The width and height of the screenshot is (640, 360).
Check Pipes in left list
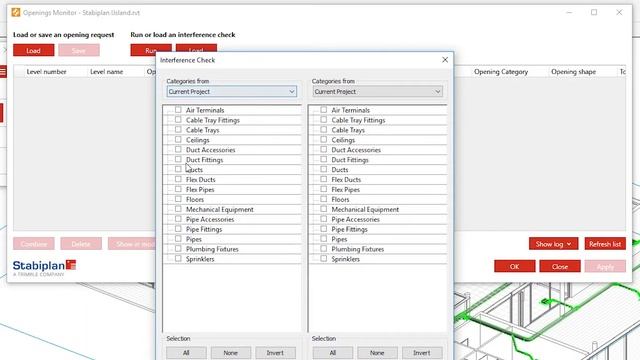coord(178,239)
